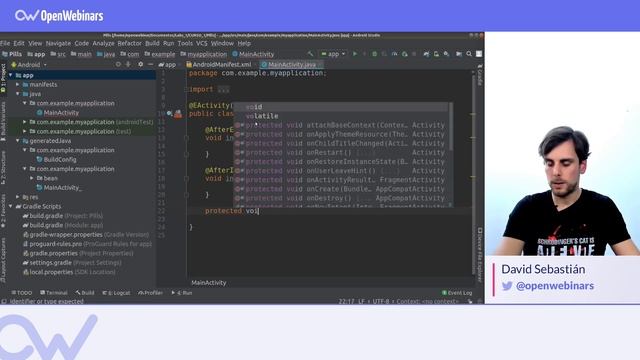Collapse Gradle Scripts node
Screen dimensions: 640x360
click(11, 207)
